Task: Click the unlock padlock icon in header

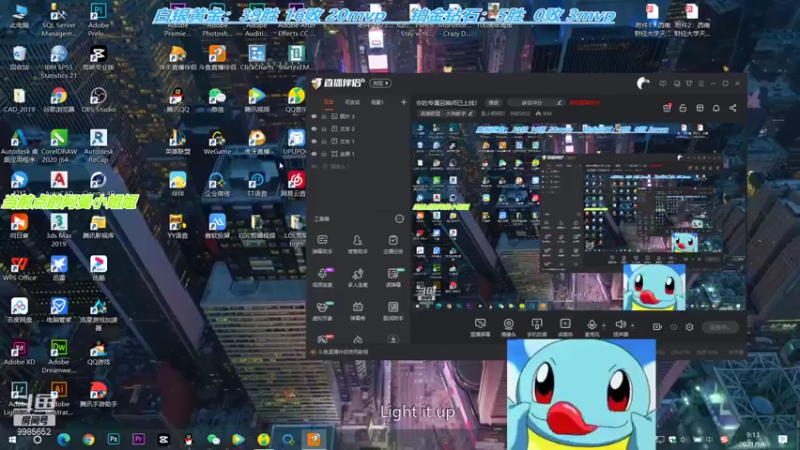Action: pyautogui.click(x=683, y=108)
